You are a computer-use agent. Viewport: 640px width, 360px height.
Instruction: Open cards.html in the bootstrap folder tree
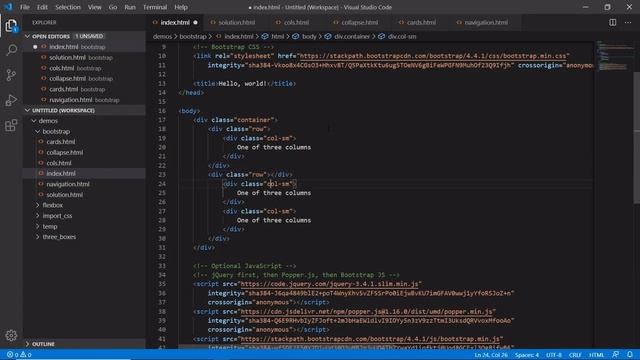[x=84, y=142]
